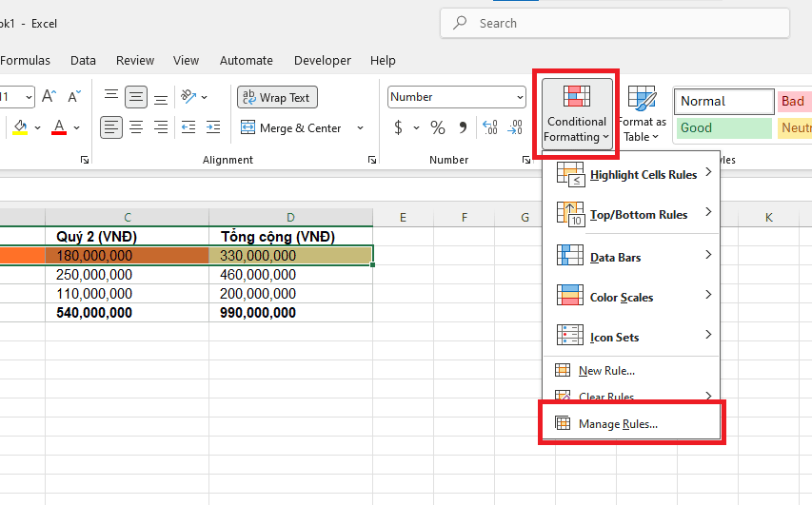Screen dimensions: 812x505
Task: Select column C header
Action: coord(128,218)
